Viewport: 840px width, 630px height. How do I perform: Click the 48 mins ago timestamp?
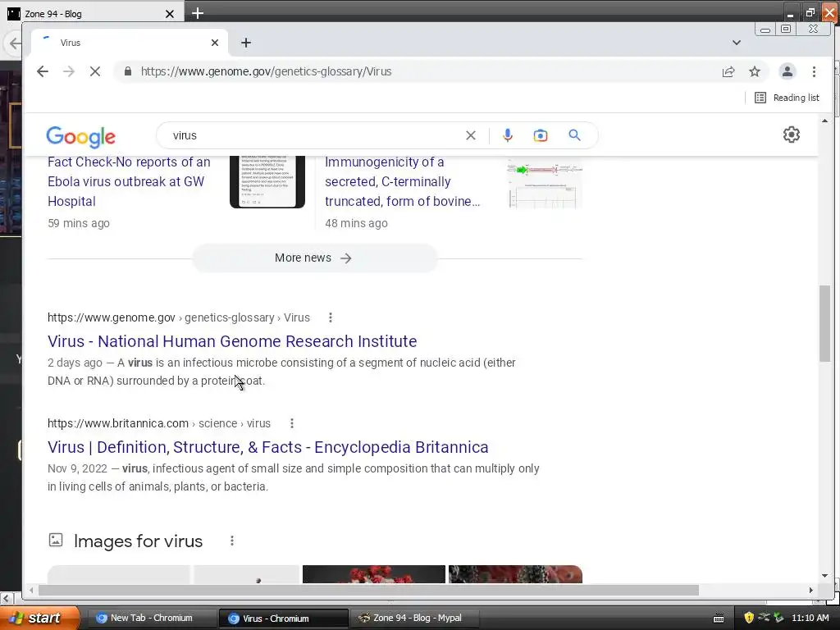356,223
